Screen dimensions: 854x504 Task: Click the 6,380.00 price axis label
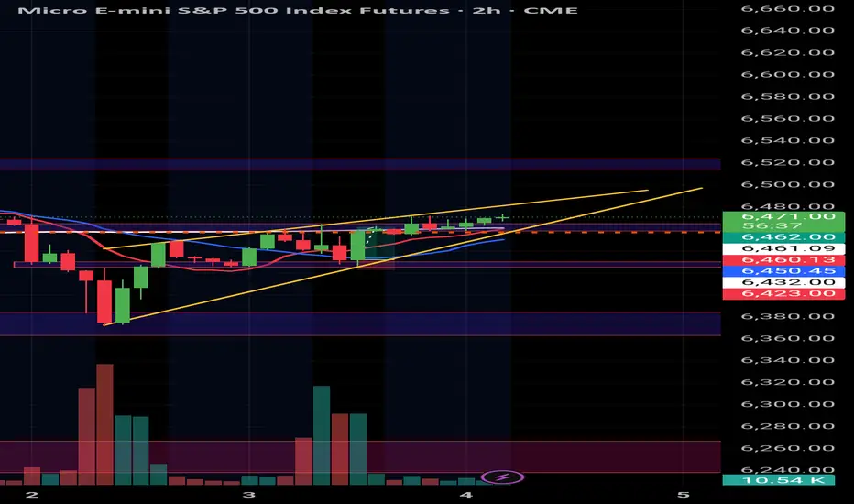[x=787, y=316]
